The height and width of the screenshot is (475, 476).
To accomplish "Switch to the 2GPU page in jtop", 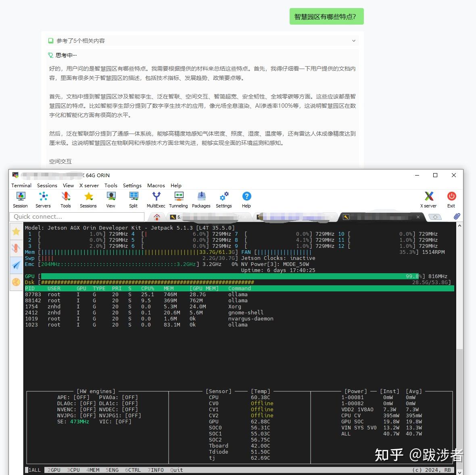I will click(x=54, y=470).
